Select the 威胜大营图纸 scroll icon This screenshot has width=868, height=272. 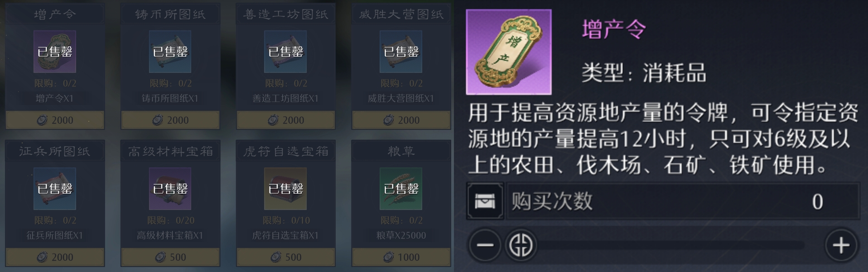pyautogui.click(x=401, y=52)
